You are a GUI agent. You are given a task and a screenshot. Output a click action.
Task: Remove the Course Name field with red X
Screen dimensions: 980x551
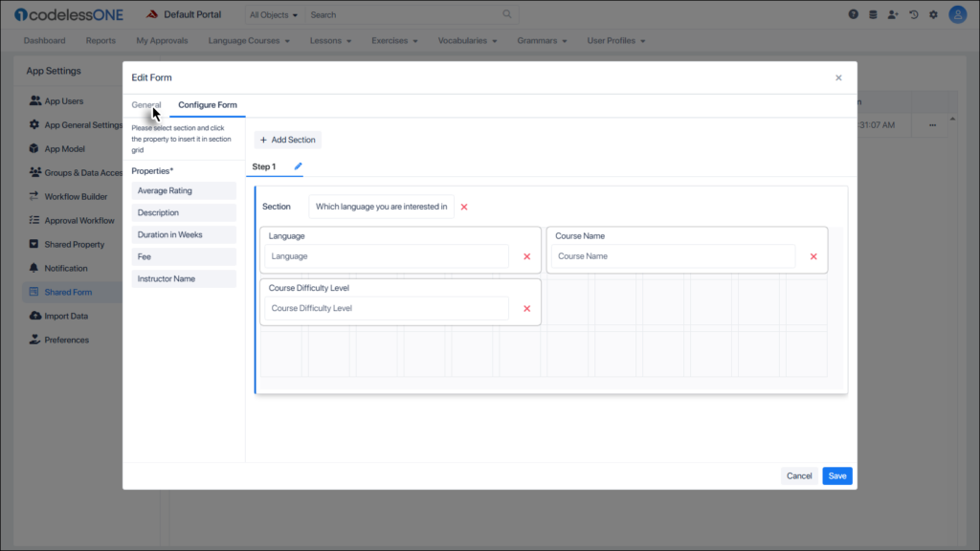click(813, 256)
